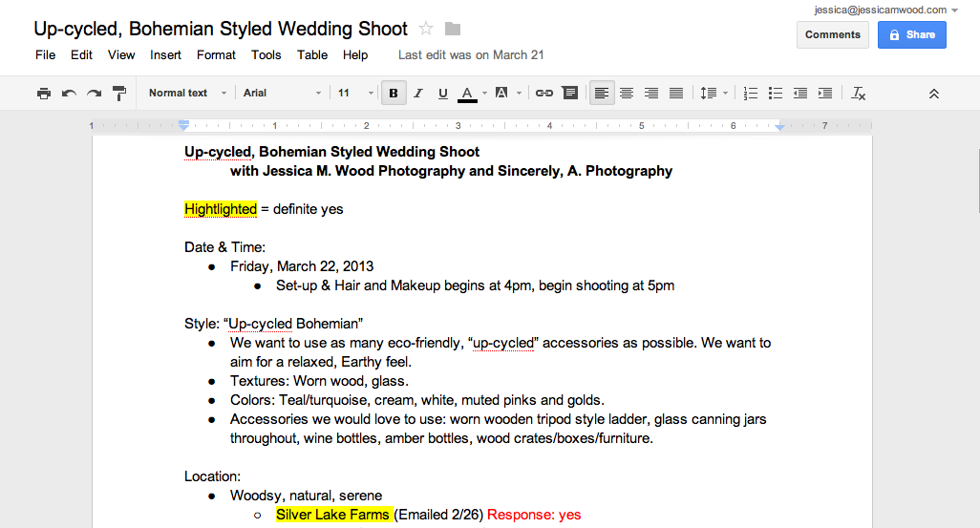Click the document title to rename it
Image resolution: width=980 pixels, height=528 pixels.
coord(221,29)
